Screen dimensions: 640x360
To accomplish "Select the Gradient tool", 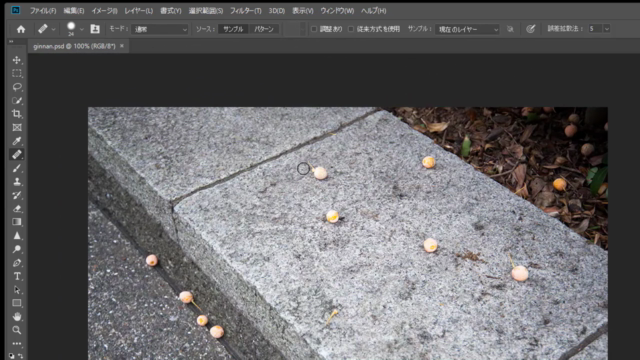I will [x=17, y=222].
